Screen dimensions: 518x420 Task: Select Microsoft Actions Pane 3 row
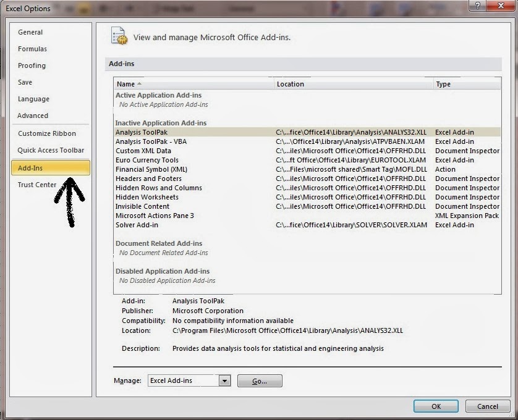tap(307, 216)
